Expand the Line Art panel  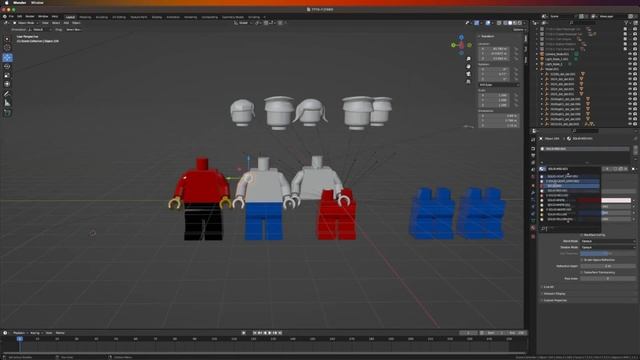coord(548,287)
